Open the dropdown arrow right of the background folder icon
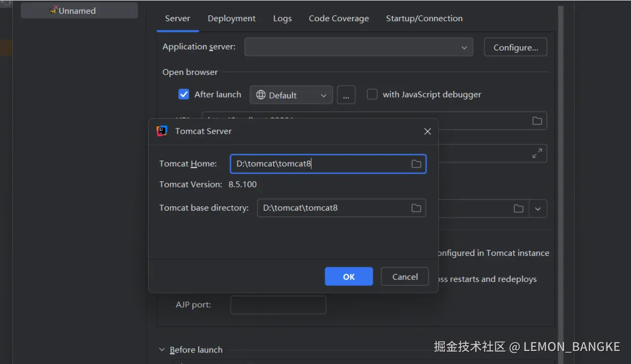This screenshot has height=364, width=631. click(538, 209)
